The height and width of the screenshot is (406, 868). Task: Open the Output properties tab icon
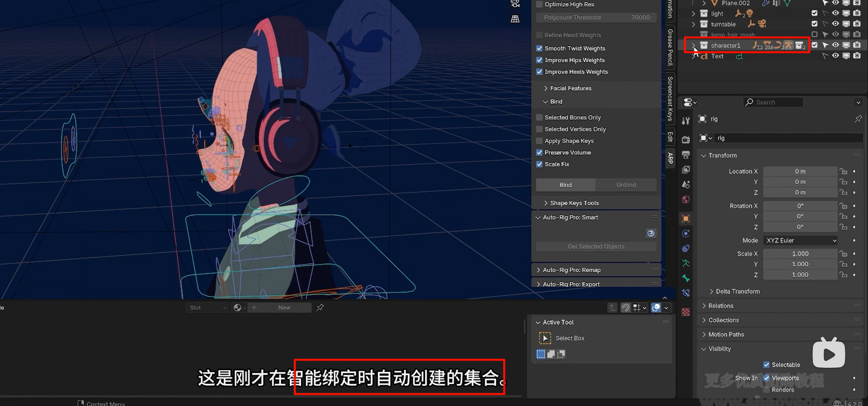coord(686,155)
